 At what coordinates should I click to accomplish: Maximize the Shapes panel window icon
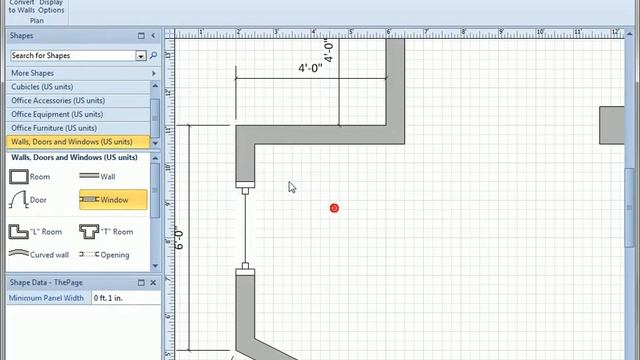(x=141, y=36)
